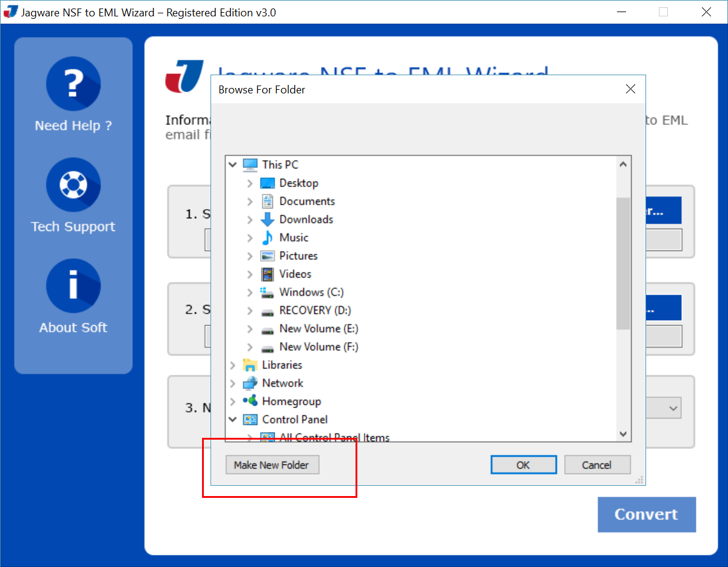Click the folder tree scrollbar thumb

[x=623, y=264]
